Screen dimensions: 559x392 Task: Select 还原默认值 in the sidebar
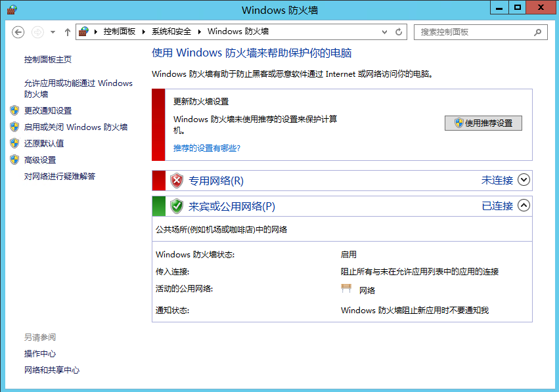pyautogui.click(x=44, y=144)
